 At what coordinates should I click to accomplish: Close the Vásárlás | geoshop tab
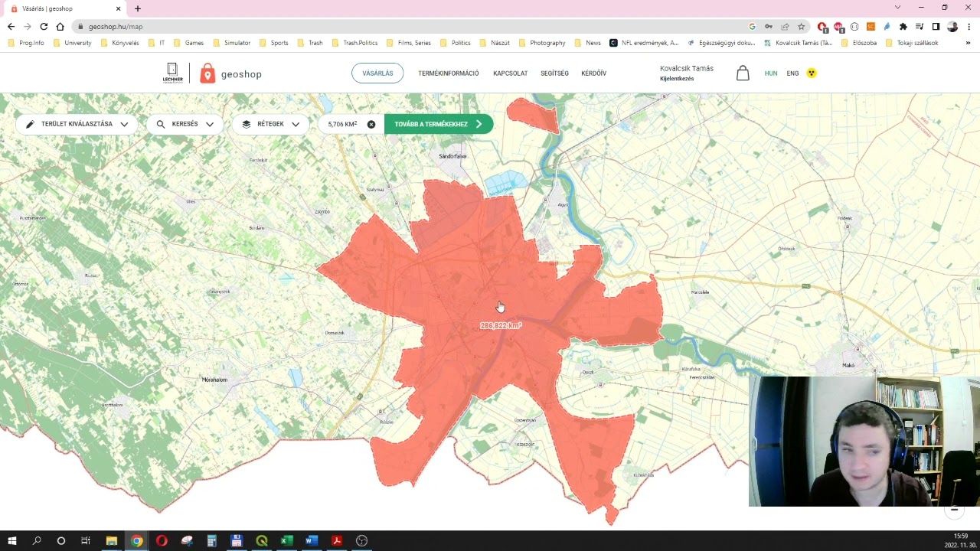click(x=118, y=8)
